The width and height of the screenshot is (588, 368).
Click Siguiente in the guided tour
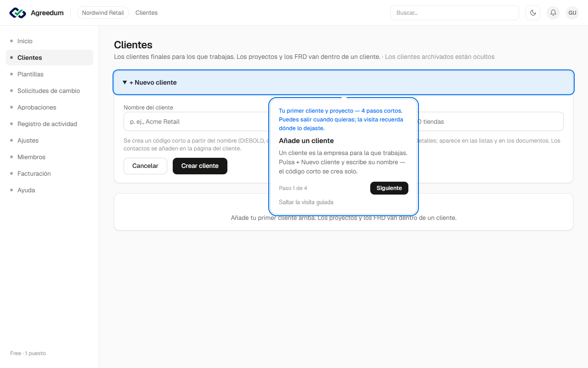click(x=389, y=188)
